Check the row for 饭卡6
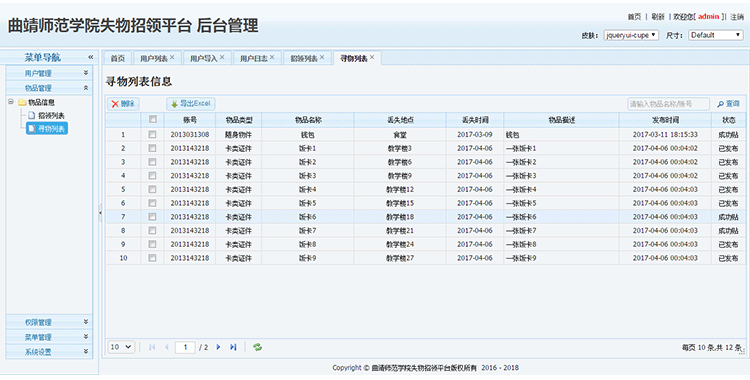Image resolution: width=750 pixels, height=380 pixels. pos(153,217)
